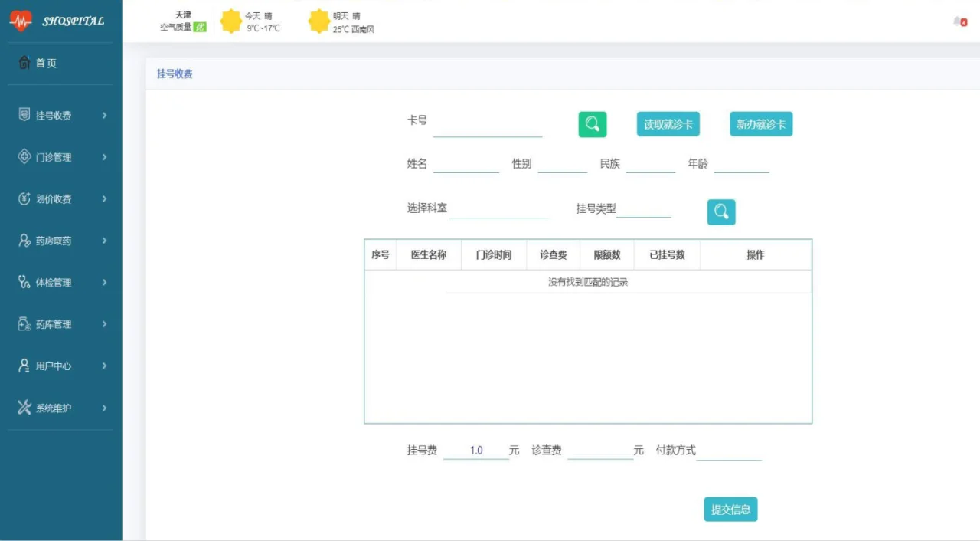
Task: Click the 首页 home icon in sidebar
Action: pyautogui.click(x=24, y=63)
